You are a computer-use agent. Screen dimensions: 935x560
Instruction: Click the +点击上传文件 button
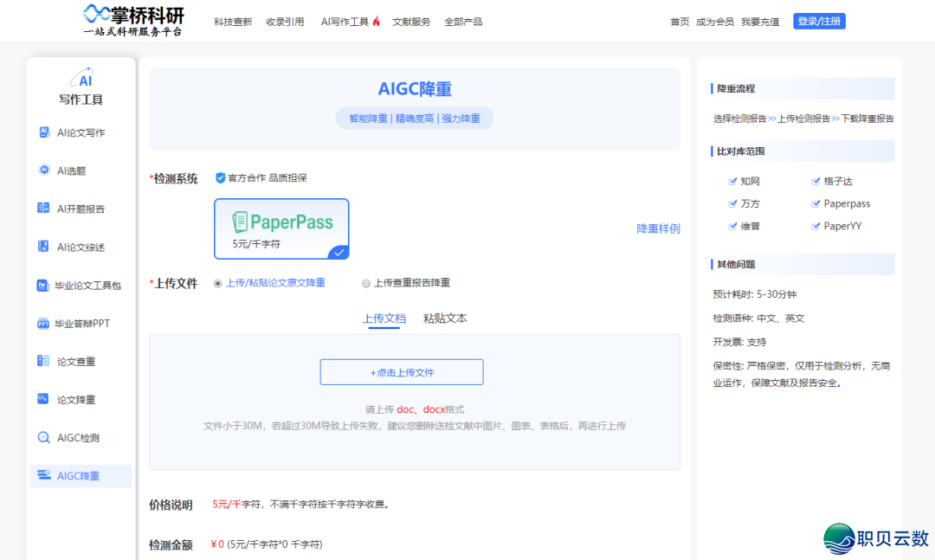click(402, 372)
